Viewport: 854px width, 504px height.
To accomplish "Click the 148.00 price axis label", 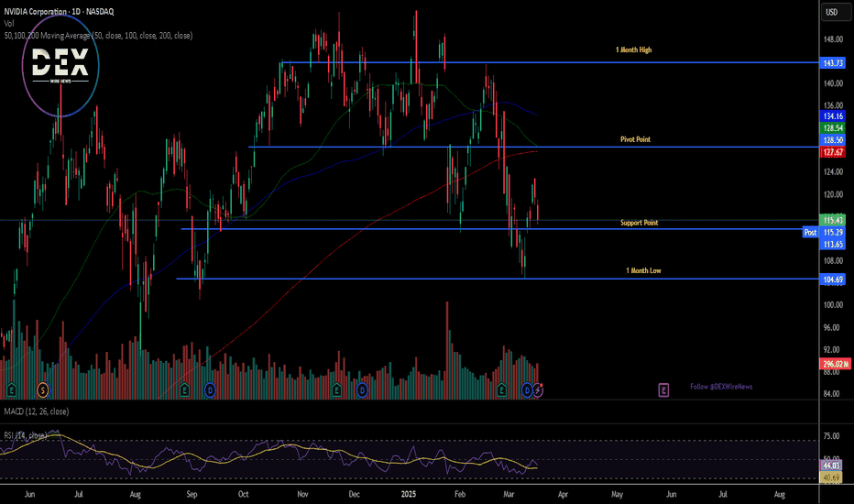I will click(833, 39).
